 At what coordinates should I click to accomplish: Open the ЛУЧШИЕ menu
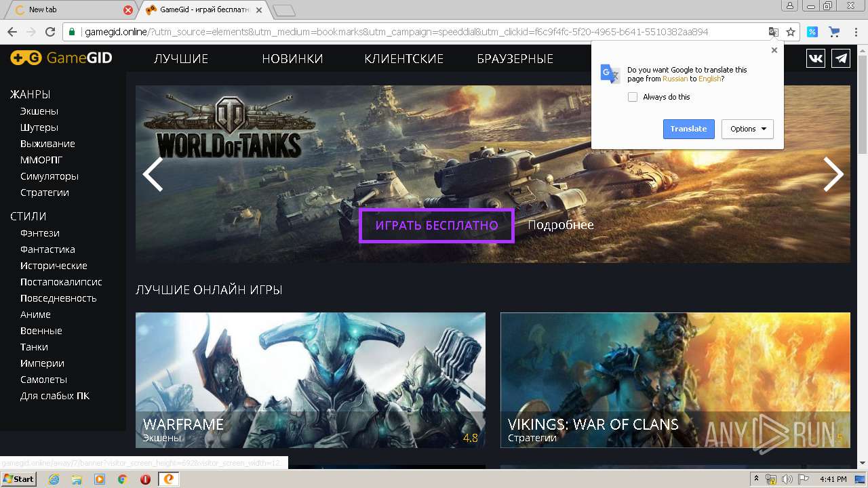point(181,59)
